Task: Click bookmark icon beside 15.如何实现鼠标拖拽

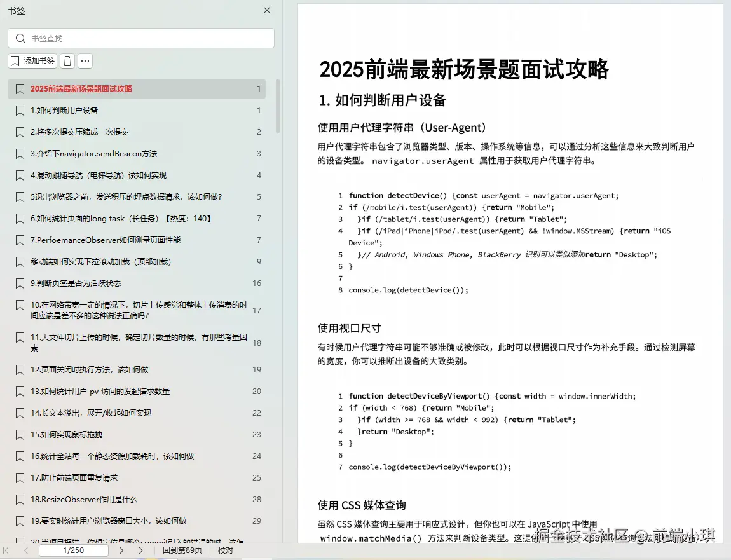Action: [x=20, y=435]
